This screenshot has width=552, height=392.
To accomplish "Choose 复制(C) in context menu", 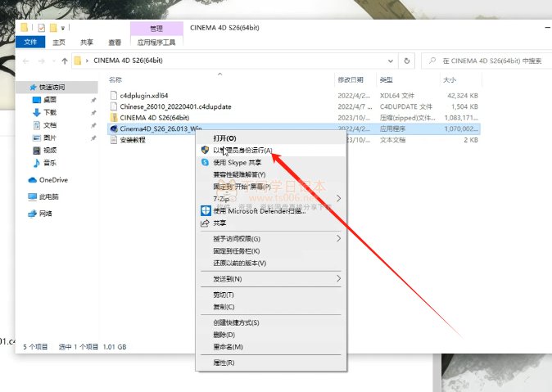I will point(271,307).
